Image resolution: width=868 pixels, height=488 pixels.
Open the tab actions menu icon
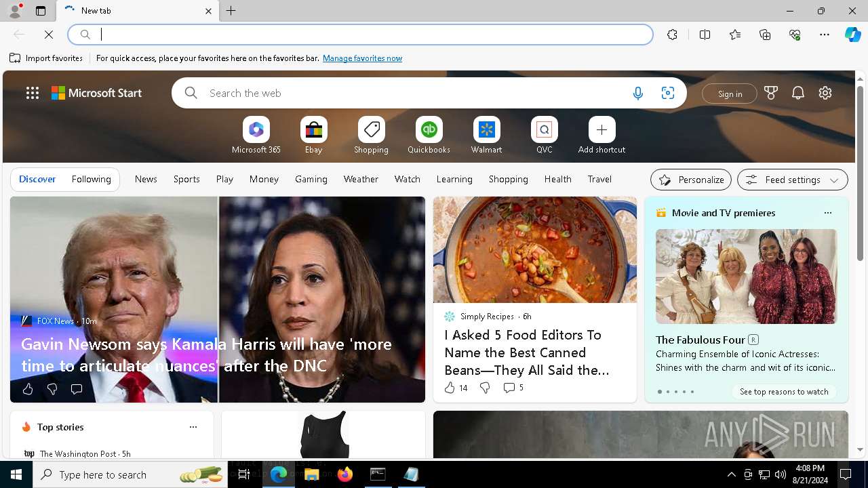(41, 11)
